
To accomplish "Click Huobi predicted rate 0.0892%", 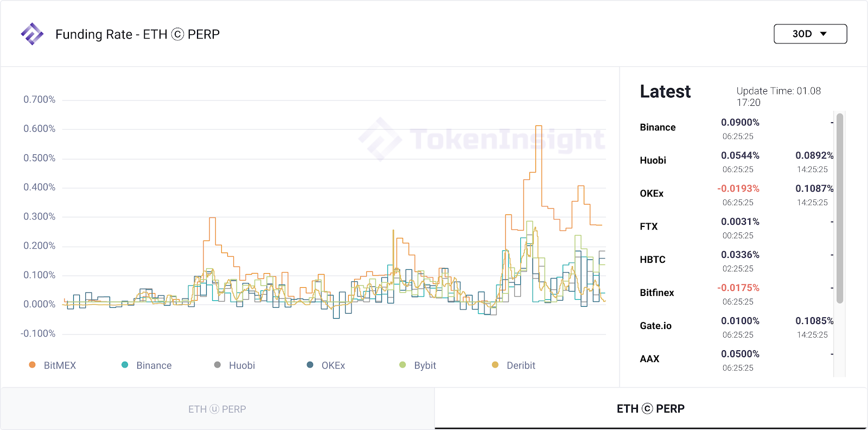I will click(814, 155).
